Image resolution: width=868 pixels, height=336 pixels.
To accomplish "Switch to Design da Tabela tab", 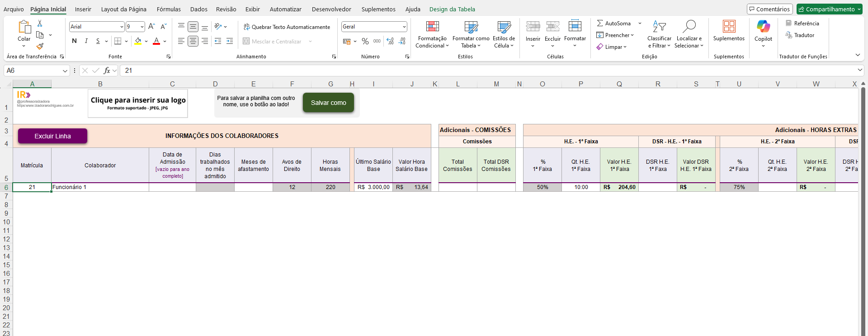I will (x=452, y=9).
